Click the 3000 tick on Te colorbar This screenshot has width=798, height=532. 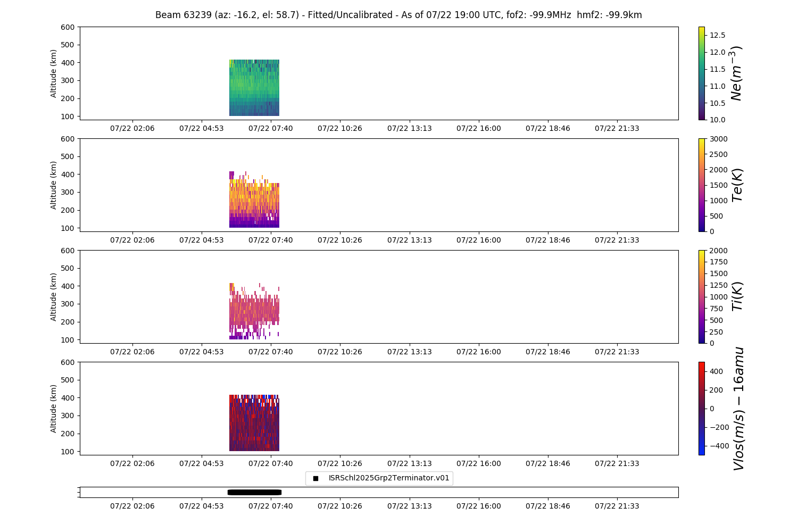[x=718, y=139]
